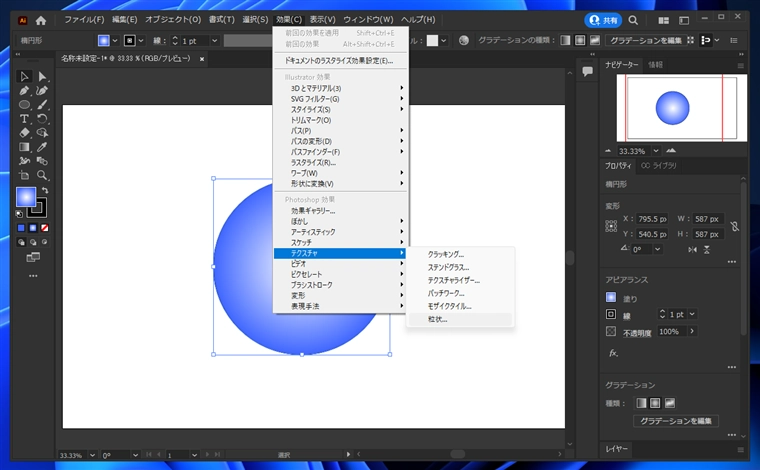The height and width of the screenshot is (470, 760).
Task: Toggle constrain width and height proportions
Action: coord(735,226)
